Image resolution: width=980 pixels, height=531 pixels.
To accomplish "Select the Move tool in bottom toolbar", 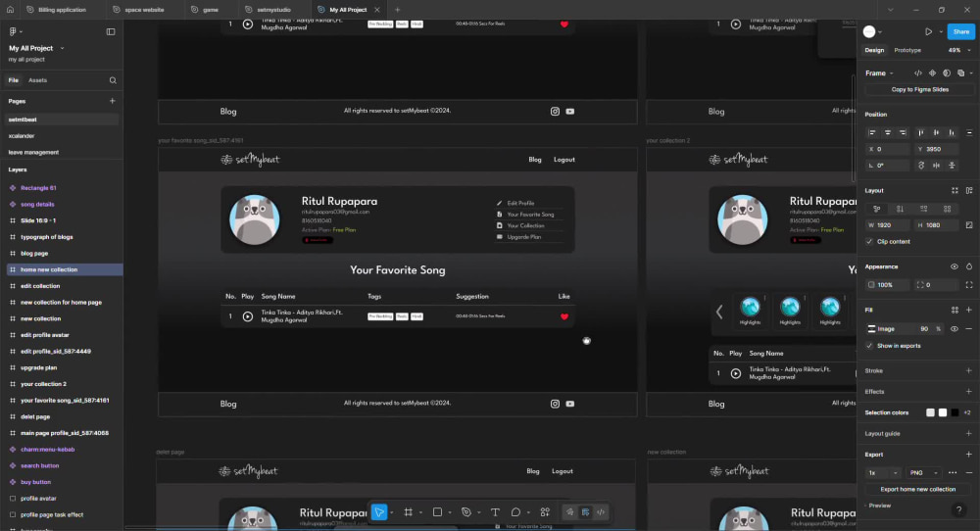I will [379, 512].
